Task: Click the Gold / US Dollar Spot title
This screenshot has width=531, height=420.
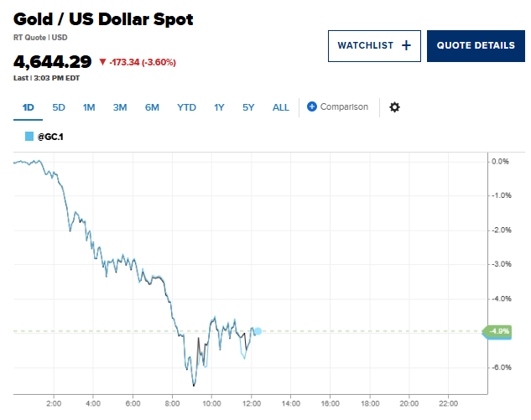Action: click(x=103, y=19)
